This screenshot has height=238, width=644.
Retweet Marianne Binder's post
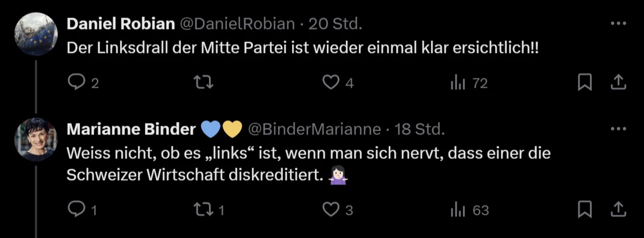coord(203,210)
